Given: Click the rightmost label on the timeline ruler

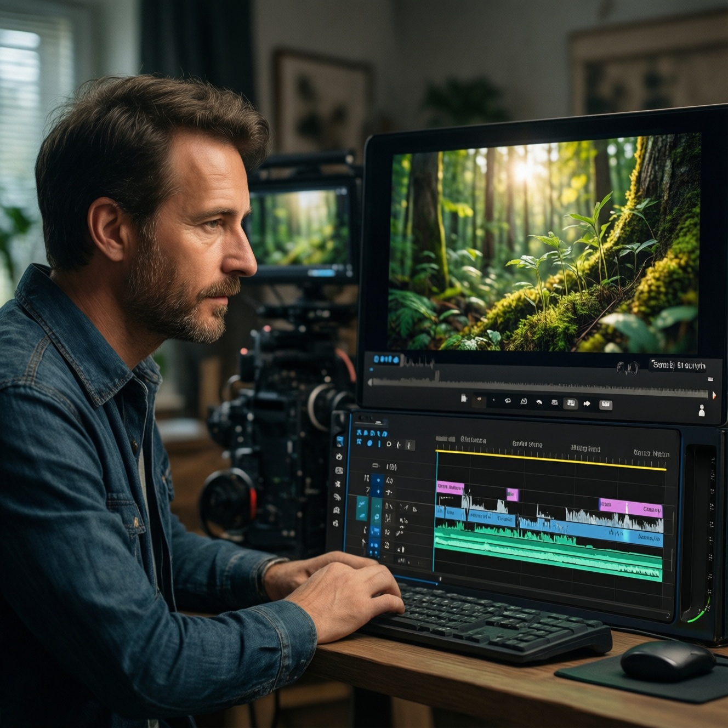Looking at the screenshot, I should tap(652, 453).
